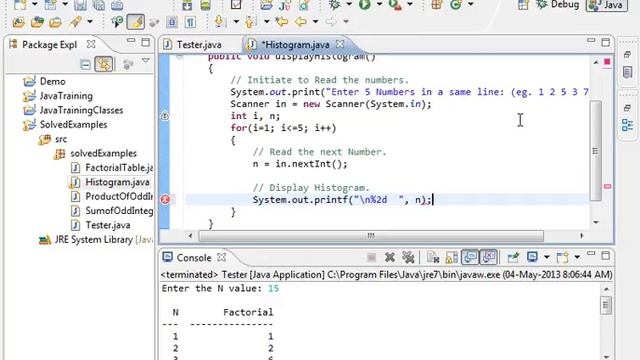Toggle Show Console on Standard Out change

tap(470, 257)
